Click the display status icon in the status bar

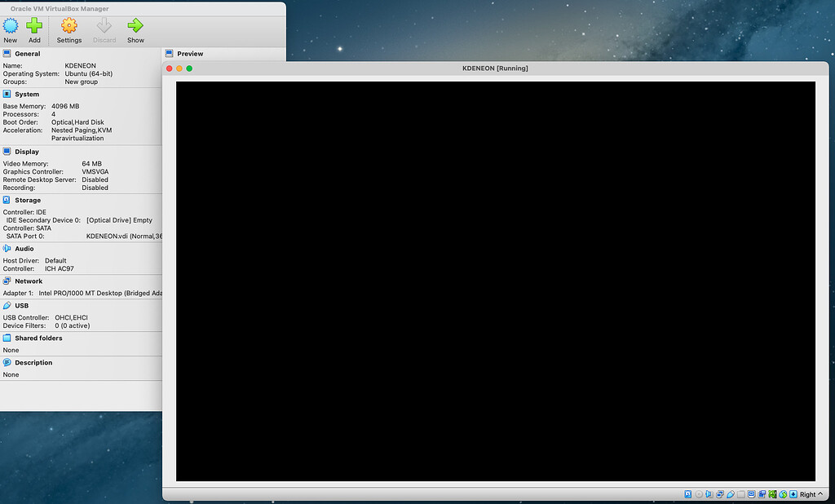tap(752, 494)
